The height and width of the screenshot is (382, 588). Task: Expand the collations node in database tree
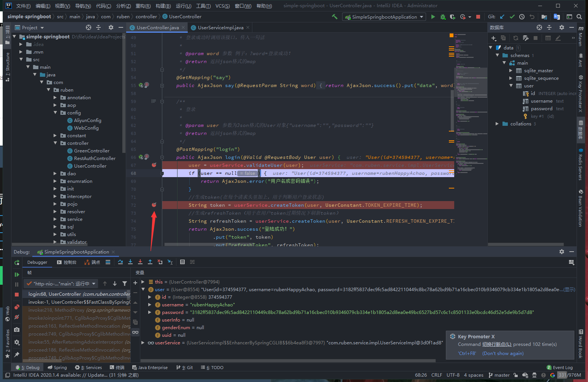[x=497, y=124]
